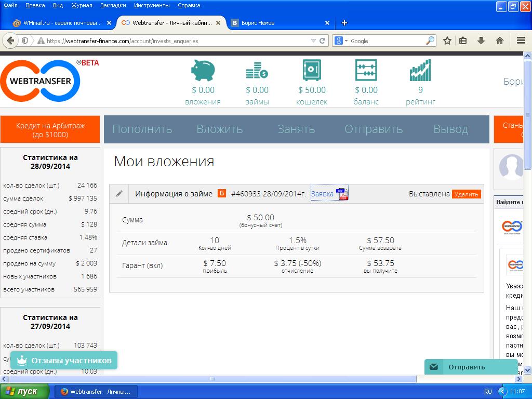
Task: Click the Webtransfer logo
Action: (41, 81)
